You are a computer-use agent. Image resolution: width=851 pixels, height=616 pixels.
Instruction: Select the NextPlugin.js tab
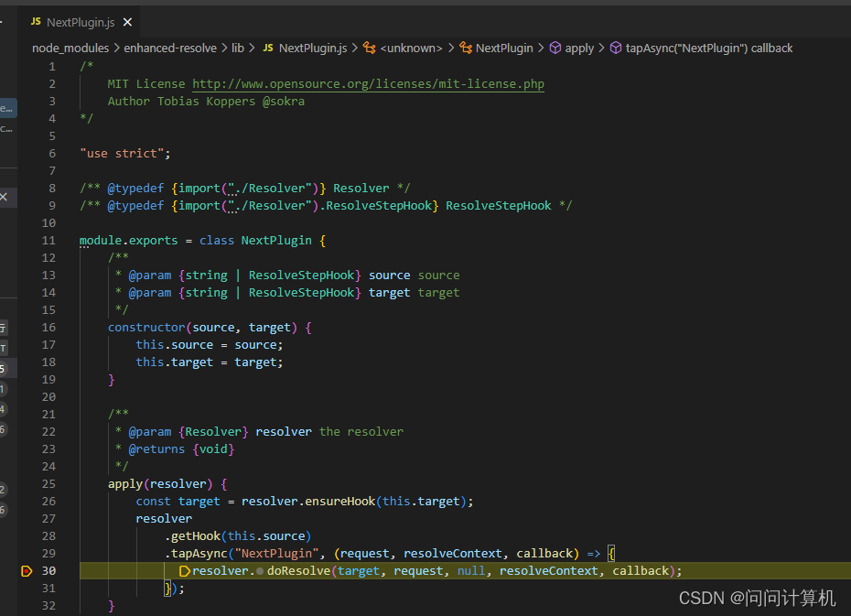(81, 22)
